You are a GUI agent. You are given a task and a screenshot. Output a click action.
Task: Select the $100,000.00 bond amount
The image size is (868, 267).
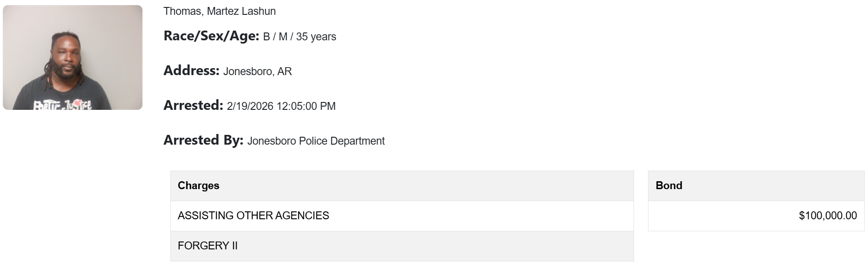(828, 216)
